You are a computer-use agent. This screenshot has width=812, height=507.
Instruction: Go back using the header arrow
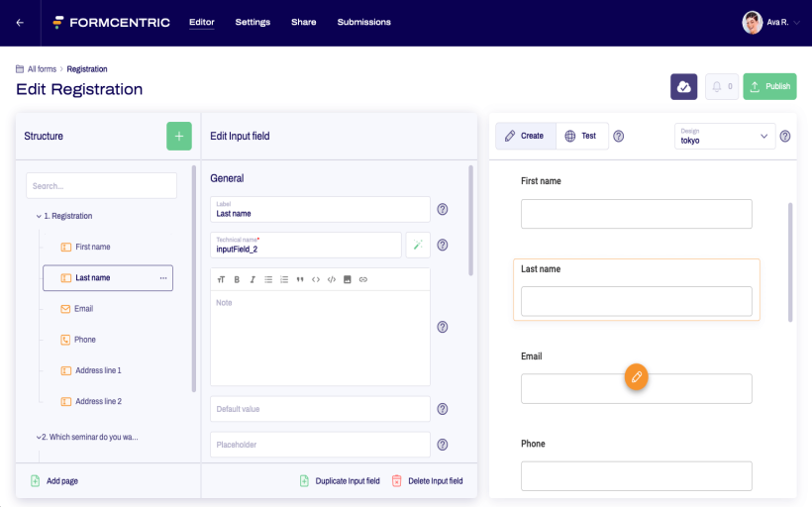tap(20, 22)
